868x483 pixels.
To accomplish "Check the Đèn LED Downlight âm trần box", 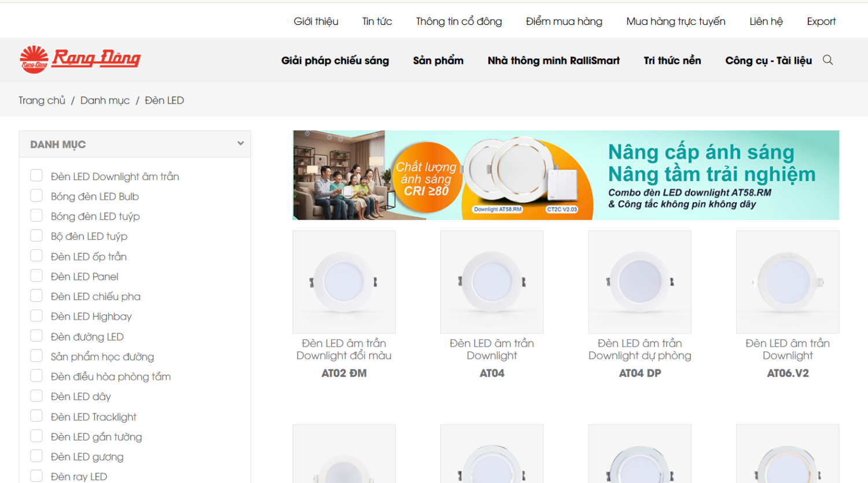I will click(36, 175).
